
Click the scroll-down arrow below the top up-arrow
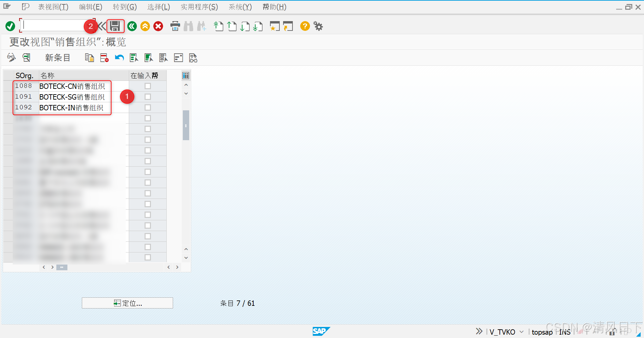[x=186, y=94]
